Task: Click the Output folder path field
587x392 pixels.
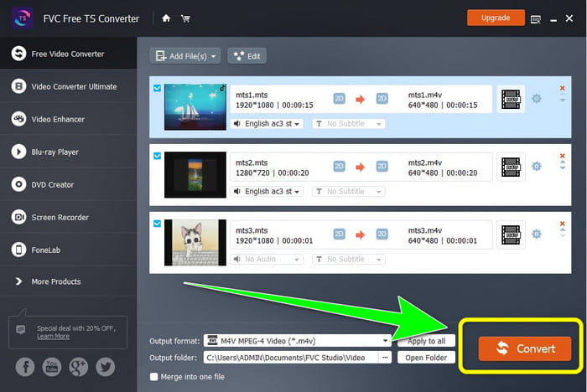Action: 291,358
